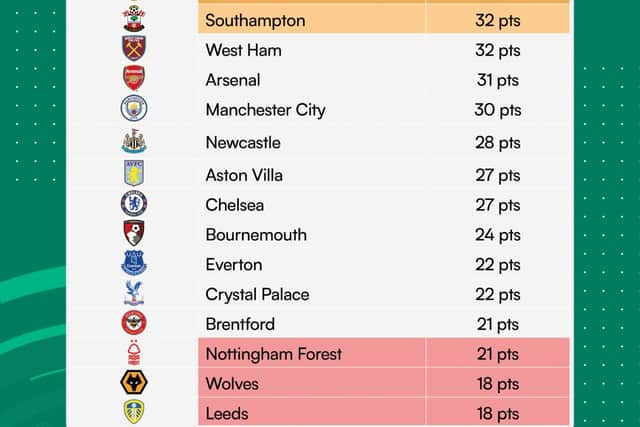This screenshot has width=640, height=427.
Task: Click Newcastle's 28 pts value
Action: (498, 142)
